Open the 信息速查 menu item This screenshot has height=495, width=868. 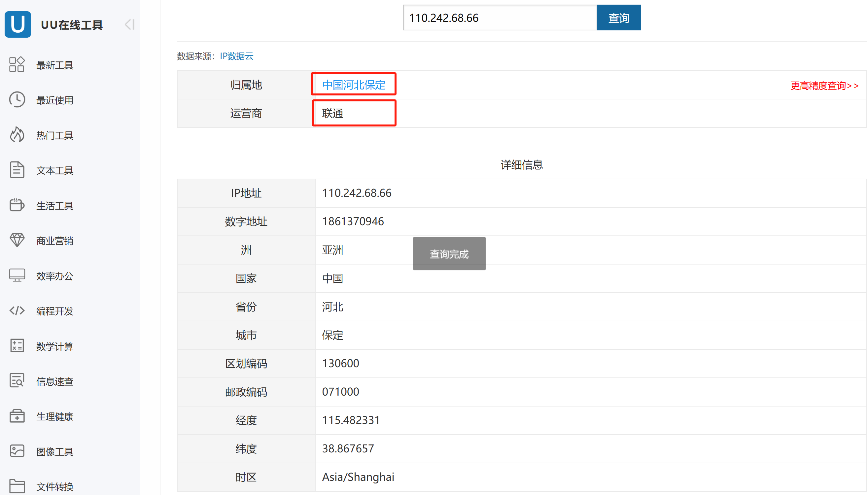coord(54,381)
